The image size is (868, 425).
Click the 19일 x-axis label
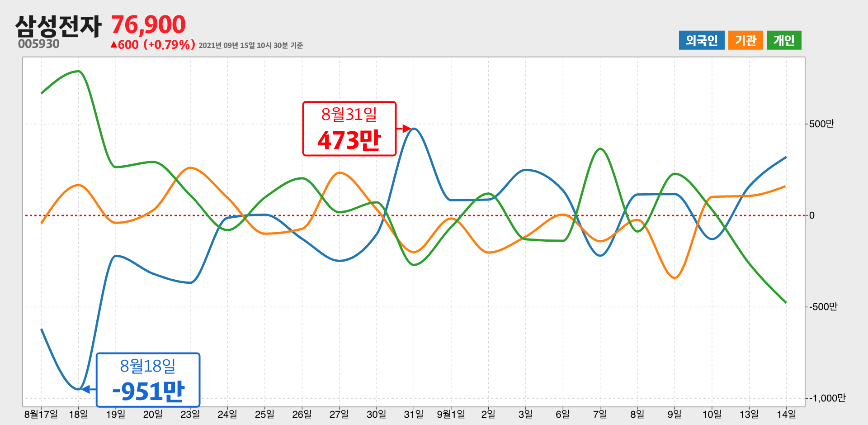tap(116, 414)
